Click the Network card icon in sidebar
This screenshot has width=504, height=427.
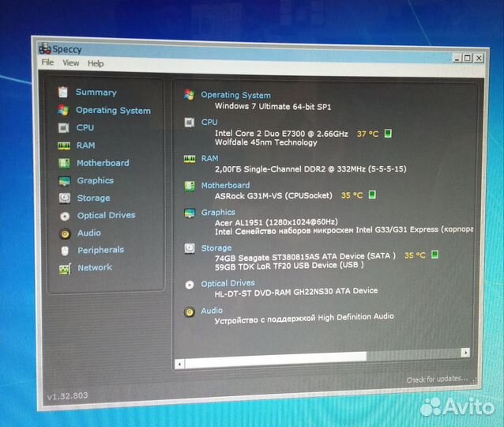click(x=65, y=269)
